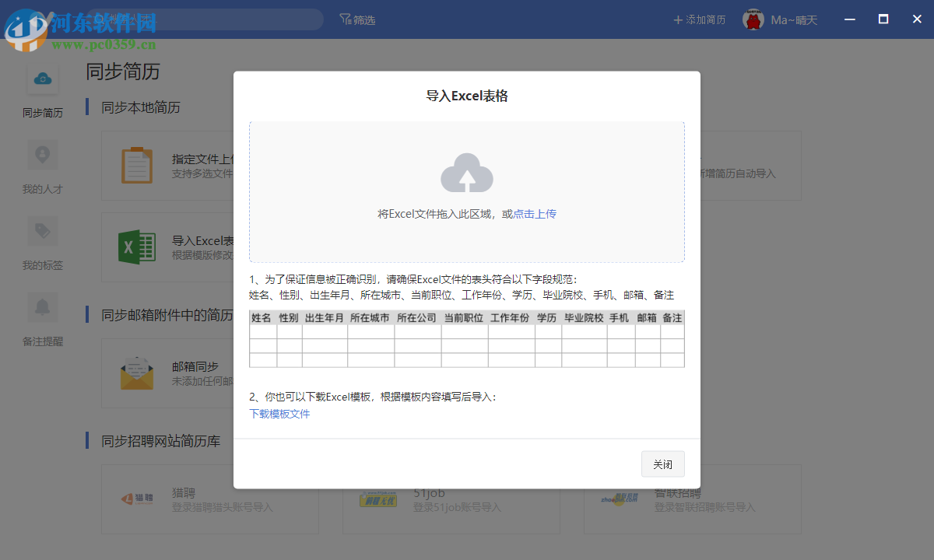Click the cloud upload icon in the dialog
This screenshot has width=934, height=560.
click(466, 173)
